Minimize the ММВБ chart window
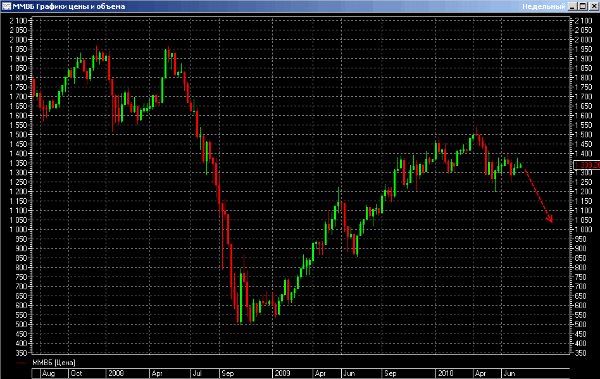Image resolution: width=600 pixels, height=379 pixels. (572, 7)
